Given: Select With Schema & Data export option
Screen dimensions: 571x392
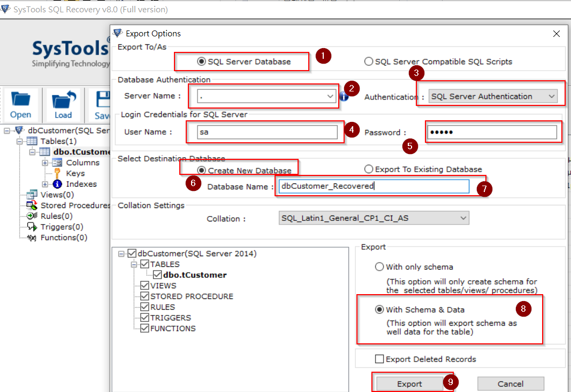Looking at the screenshot, I should pos(379,310).
